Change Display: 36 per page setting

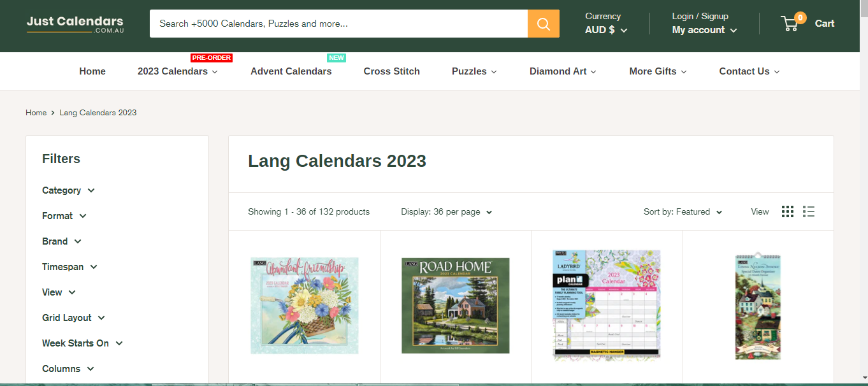pyautogui.click(x=446, y=211)
